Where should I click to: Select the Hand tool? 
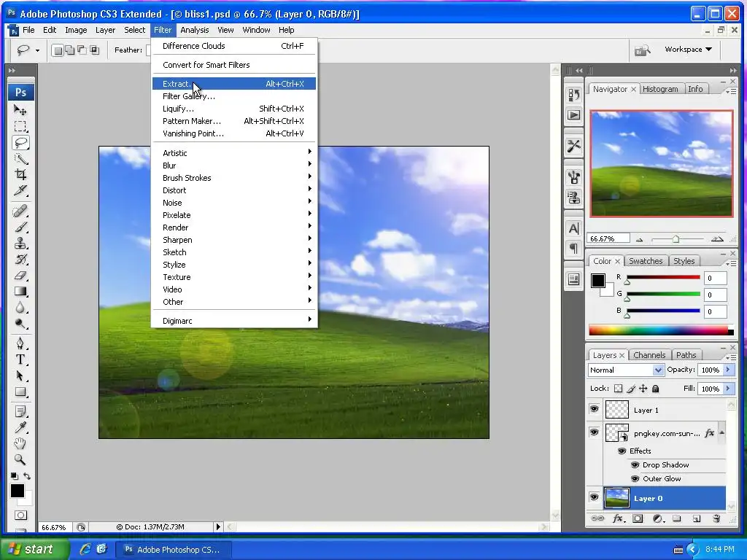click(x=20, y=444)
